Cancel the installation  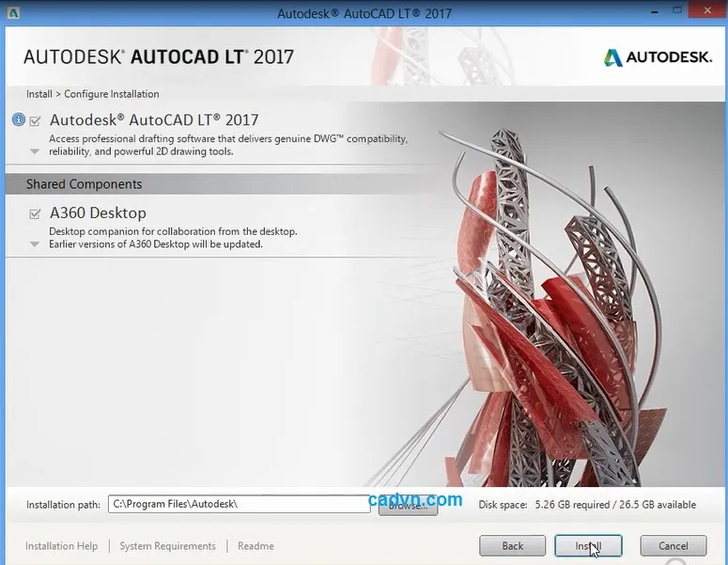(x=674, y=546)
